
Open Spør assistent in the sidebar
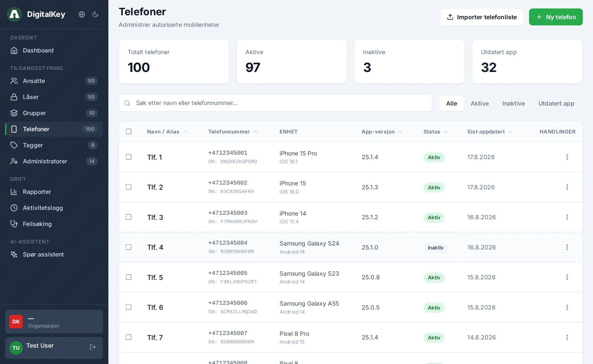pos(54,255)
